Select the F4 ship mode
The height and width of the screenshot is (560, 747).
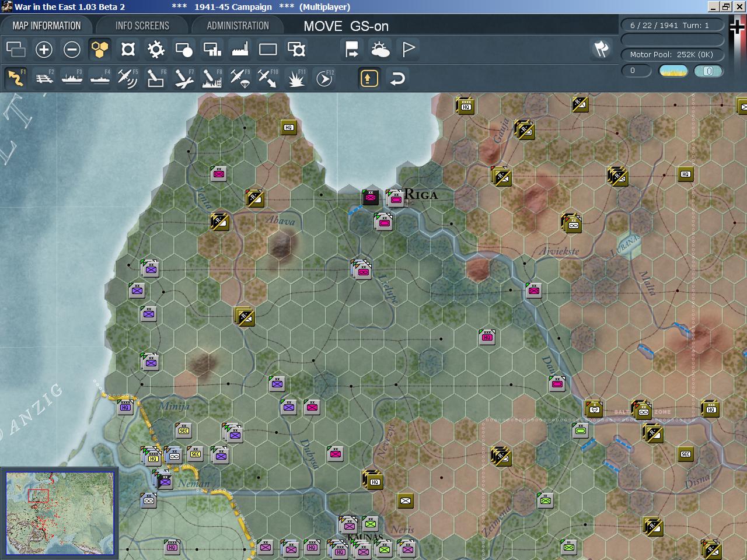click(100, 78)
